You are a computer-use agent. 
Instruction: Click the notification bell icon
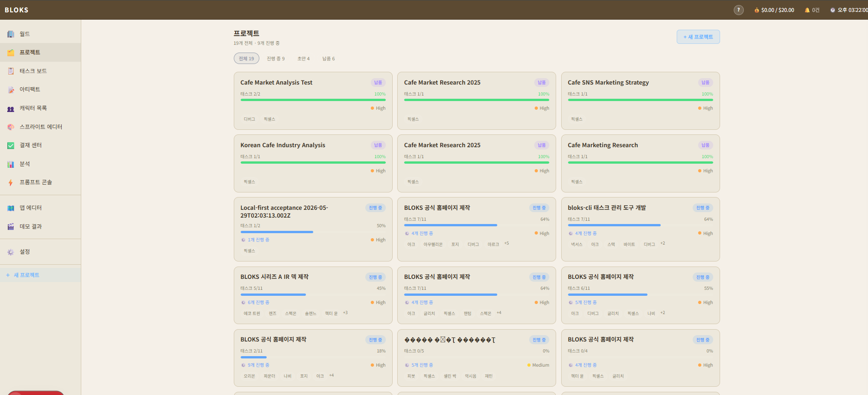pos(807,10)
